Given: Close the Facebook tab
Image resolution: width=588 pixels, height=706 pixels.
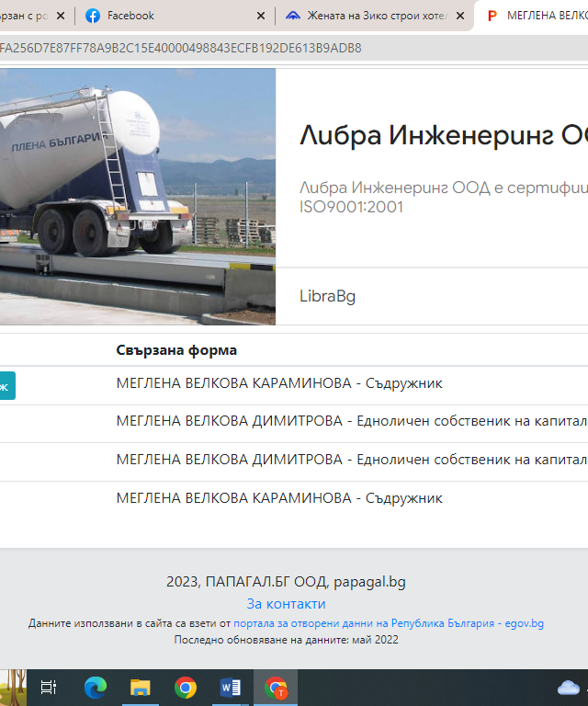Looking at the screenshot, I should point(261,16).
